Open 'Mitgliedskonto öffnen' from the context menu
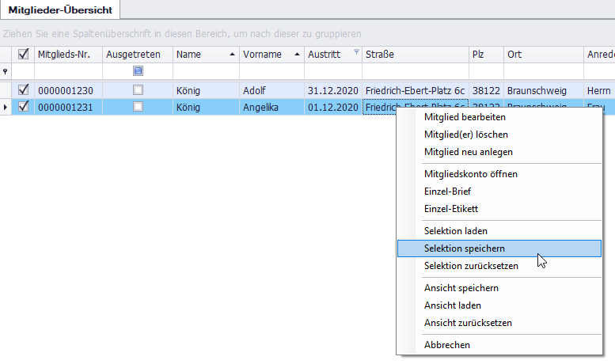 click(470, 173)
